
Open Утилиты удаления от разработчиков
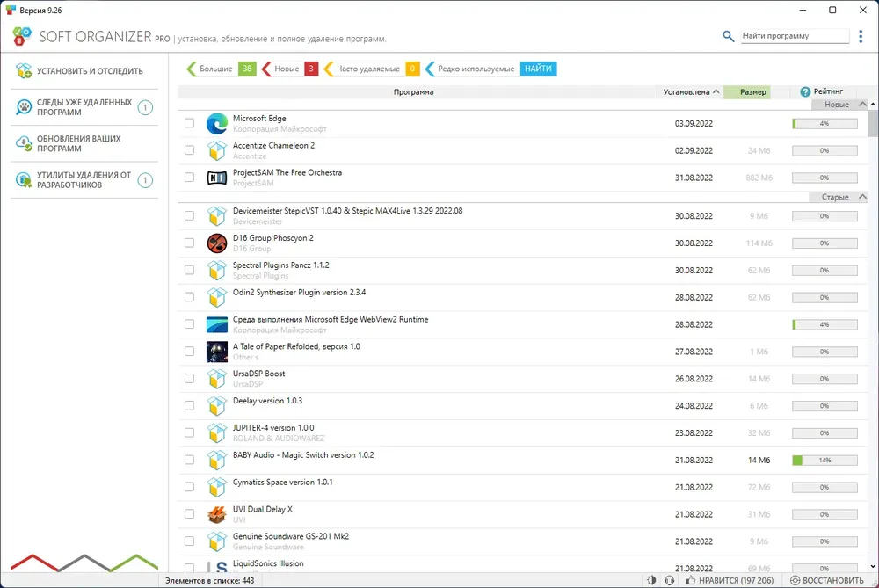pos(84,180)
